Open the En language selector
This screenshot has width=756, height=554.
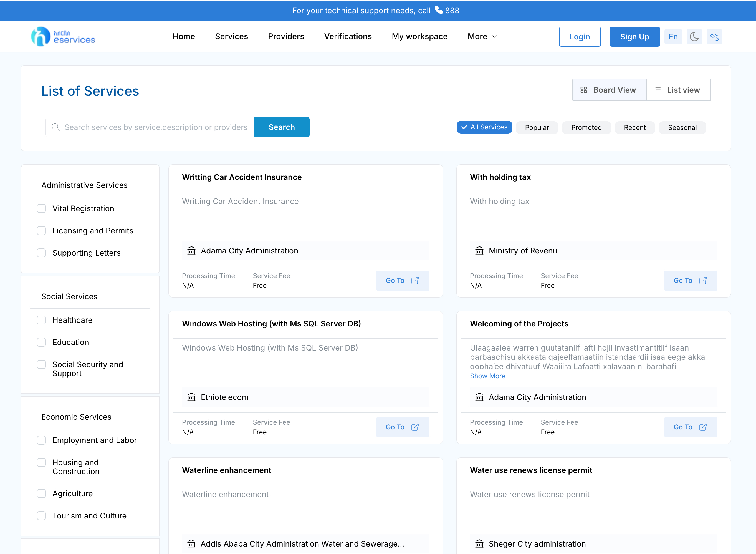pos(673,37)
